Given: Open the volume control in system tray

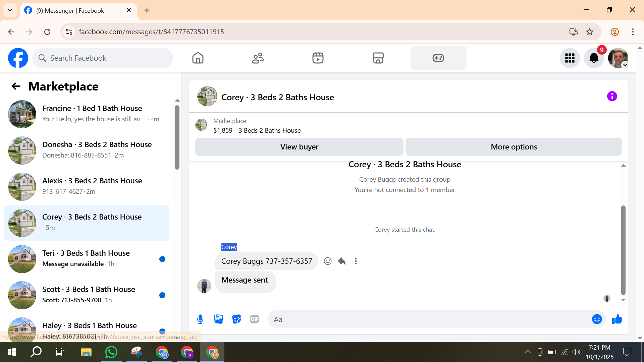Looking at the screenshot, I should click(576, 352).
